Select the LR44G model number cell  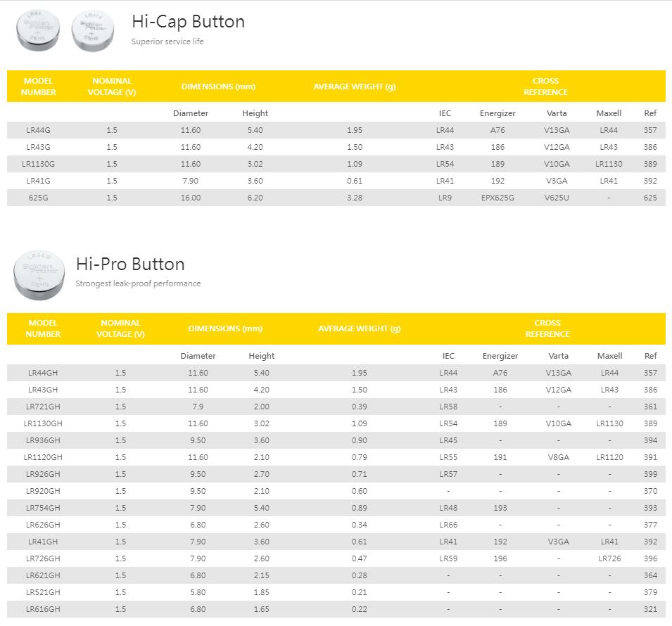(40, 130)
